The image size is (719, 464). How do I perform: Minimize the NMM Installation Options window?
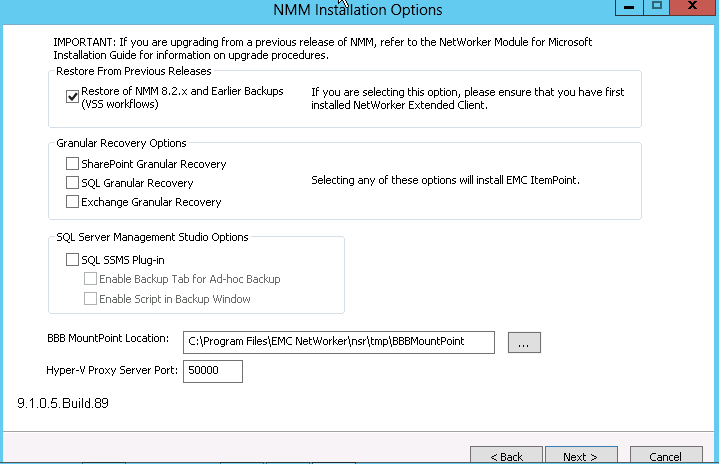point(629,7)
